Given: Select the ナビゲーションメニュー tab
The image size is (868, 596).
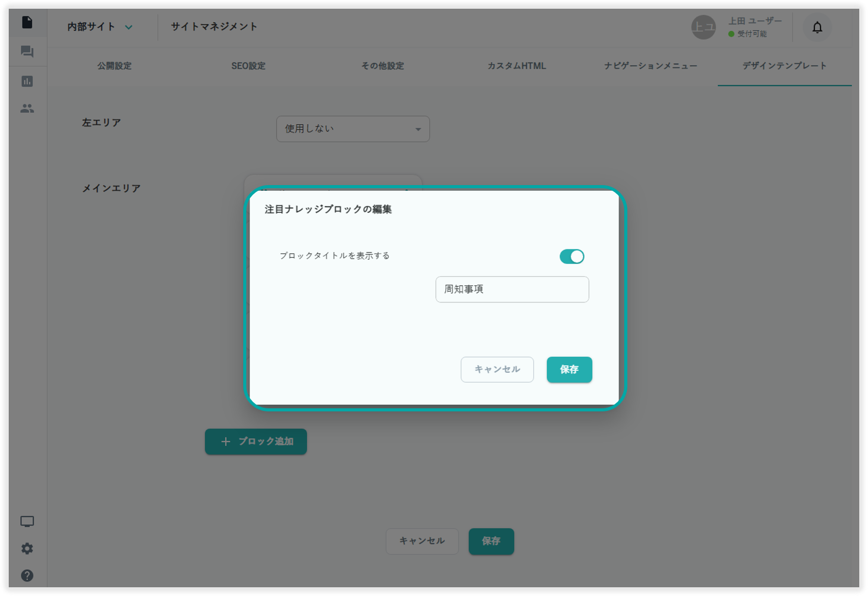Looking at the screenshot, I should (x=650, y=66).
